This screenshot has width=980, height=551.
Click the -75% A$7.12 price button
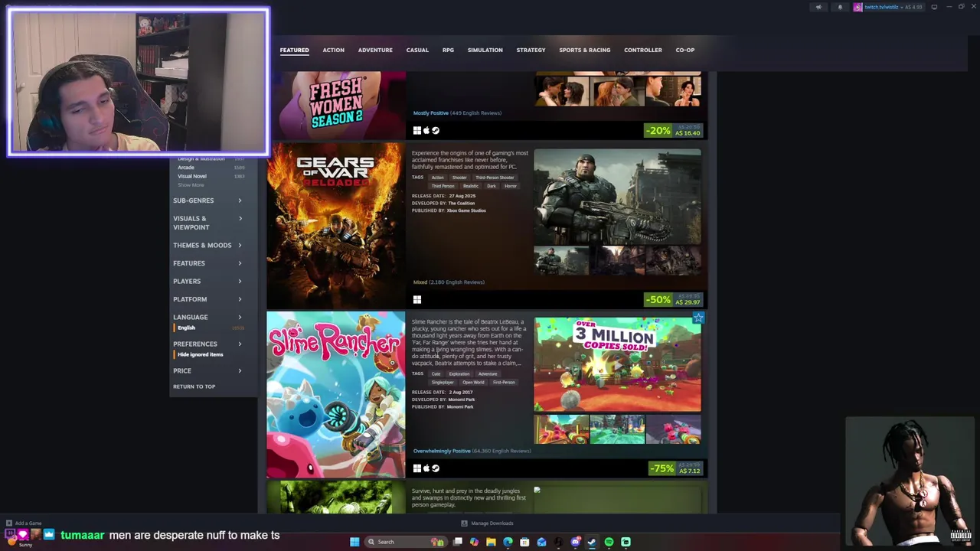point(675,468)
